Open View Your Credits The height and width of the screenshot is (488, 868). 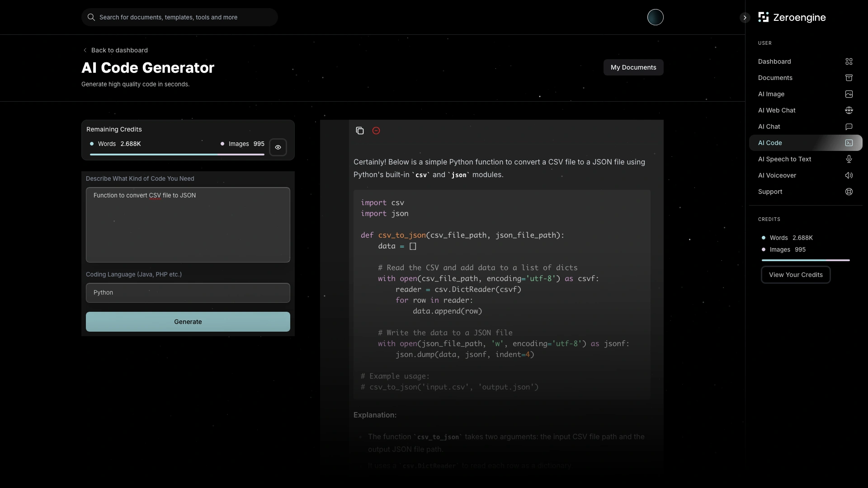pos(795,275)
